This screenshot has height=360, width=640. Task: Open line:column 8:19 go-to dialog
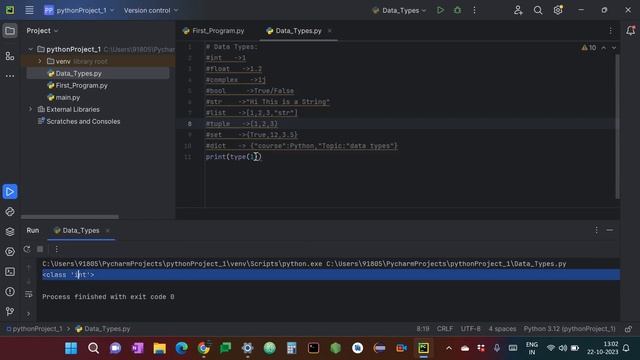point(422,329)
